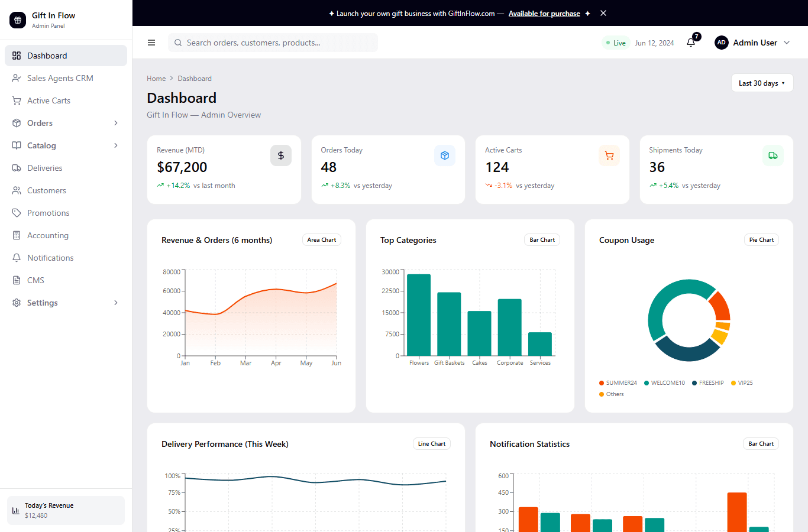808x532 pixels.
Task: Select the VIP25 legend swatch
Action: click(733, 383)
